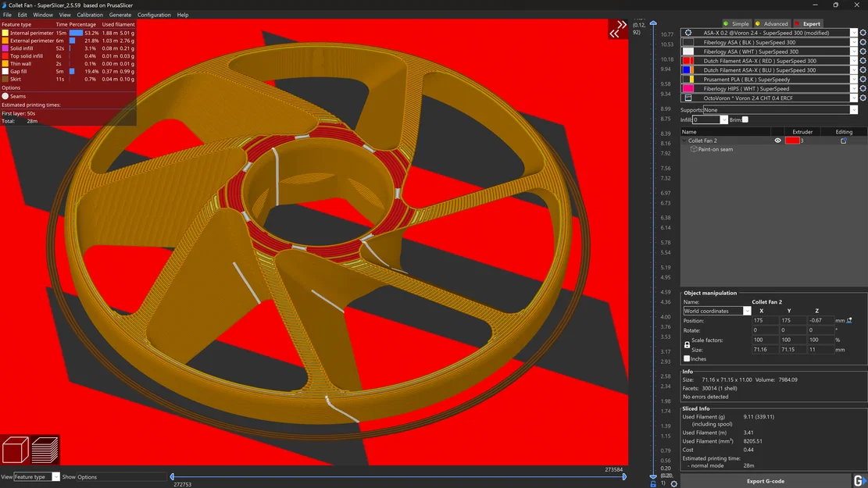Edit Fiberlogy ASA (WHT) filament gear

pos(863,52)
